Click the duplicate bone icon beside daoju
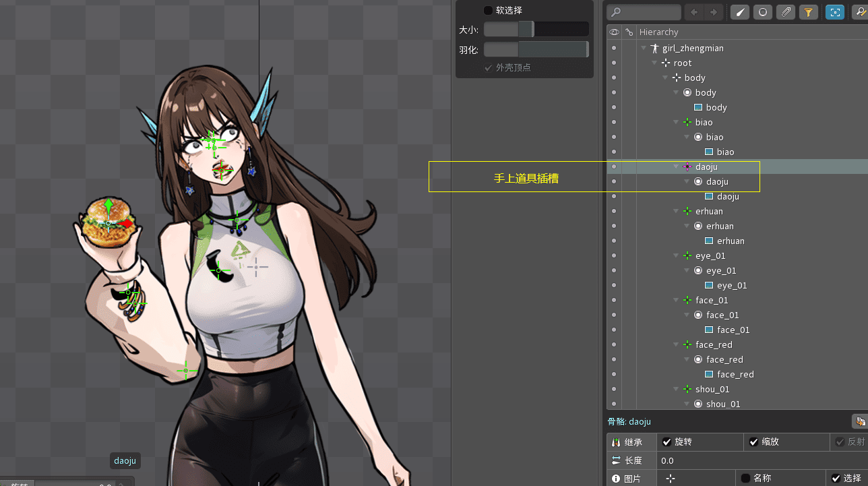The height and width of the screenshot is (486, 868). point(860,421)
